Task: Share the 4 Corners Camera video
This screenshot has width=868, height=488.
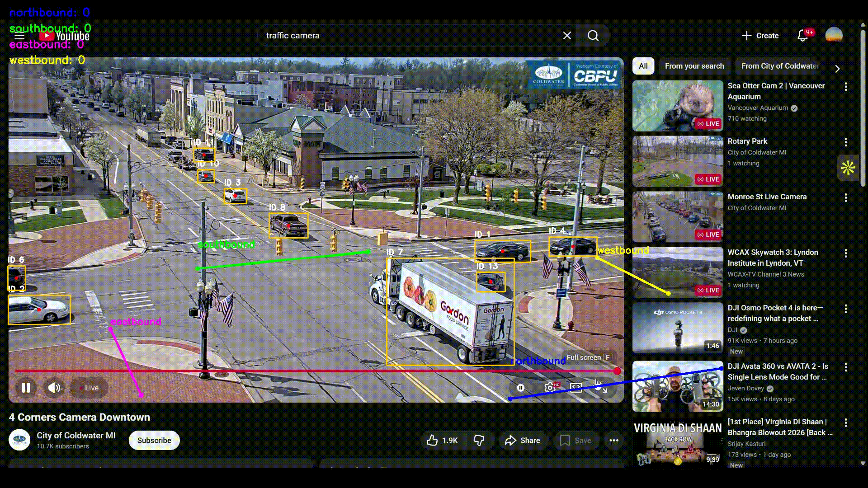Action: pos(523,440)
